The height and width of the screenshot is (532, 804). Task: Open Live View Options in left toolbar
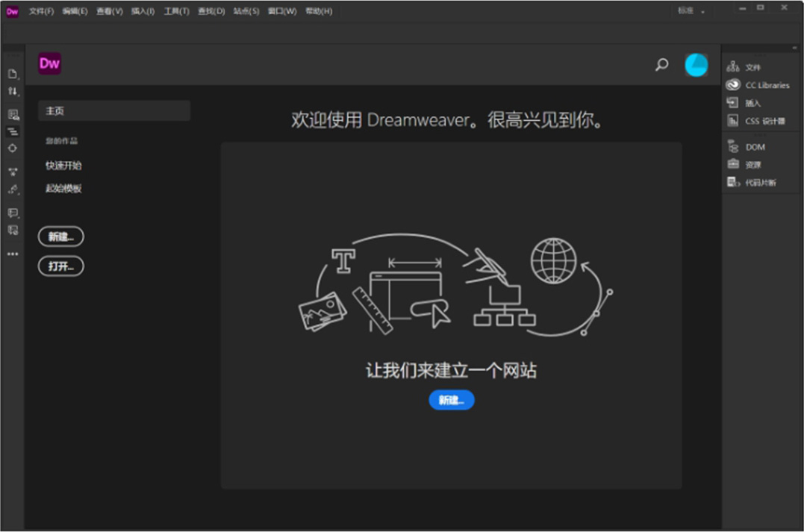pos(13,114)
